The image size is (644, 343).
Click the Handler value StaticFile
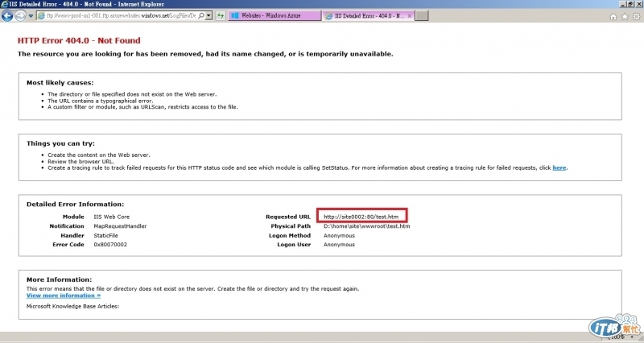(x=105, y=235)
